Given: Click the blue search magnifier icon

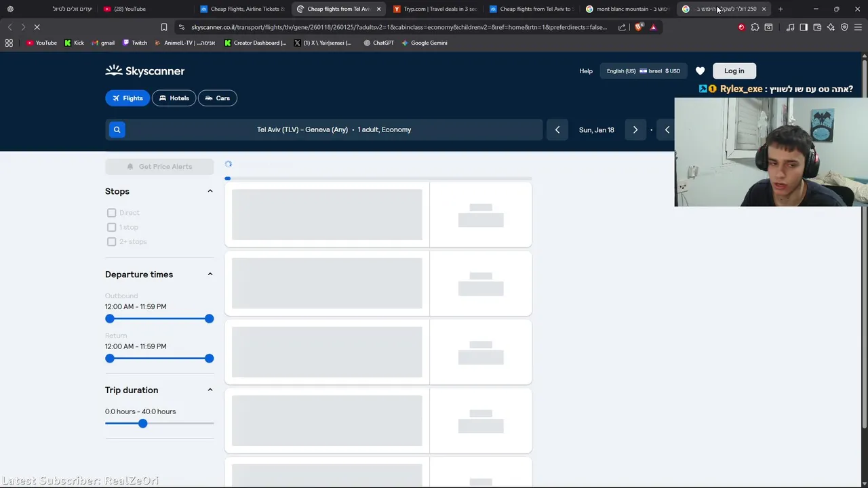Looking at the screenshot, I should [117, 129].
